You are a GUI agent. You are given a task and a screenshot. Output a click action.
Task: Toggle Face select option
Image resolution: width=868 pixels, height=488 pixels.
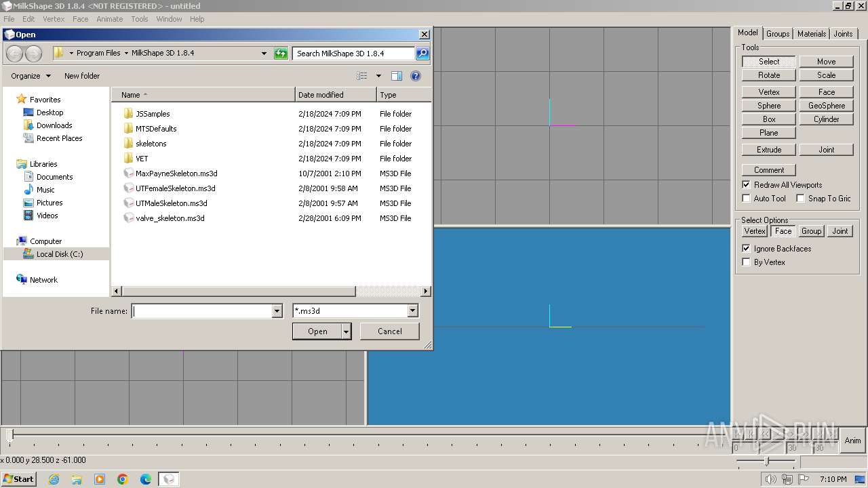(783, 231)
